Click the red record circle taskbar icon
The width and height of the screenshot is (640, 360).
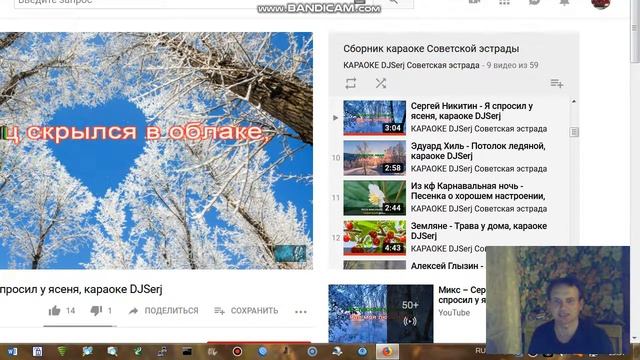[237, 351]
